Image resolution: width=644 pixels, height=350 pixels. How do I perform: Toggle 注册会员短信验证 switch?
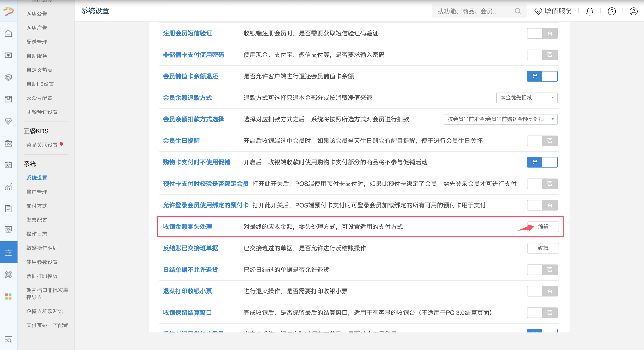542,33
